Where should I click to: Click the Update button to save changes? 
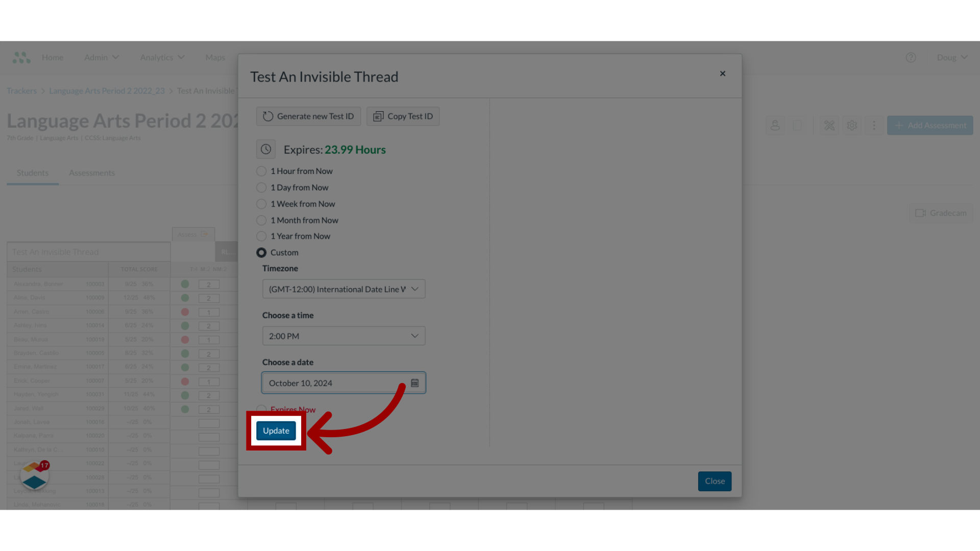276,430
